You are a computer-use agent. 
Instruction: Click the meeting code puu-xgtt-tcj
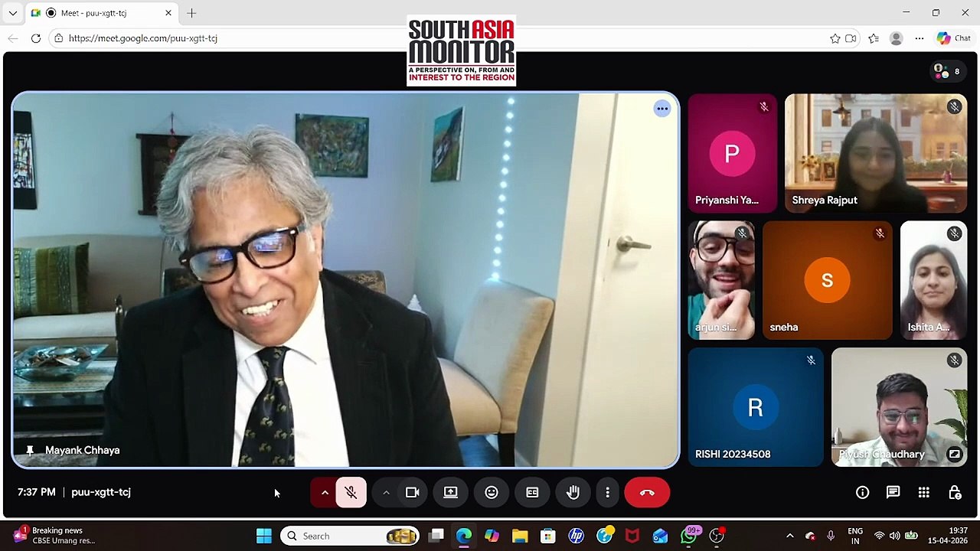tap(101, 493)
